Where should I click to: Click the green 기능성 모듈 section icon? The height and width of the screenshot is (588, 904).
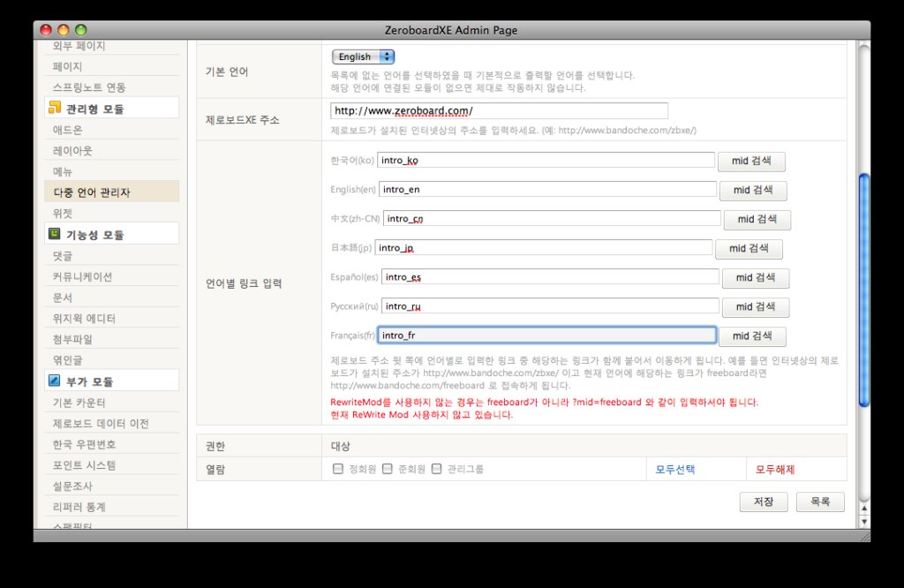(55, 233)
